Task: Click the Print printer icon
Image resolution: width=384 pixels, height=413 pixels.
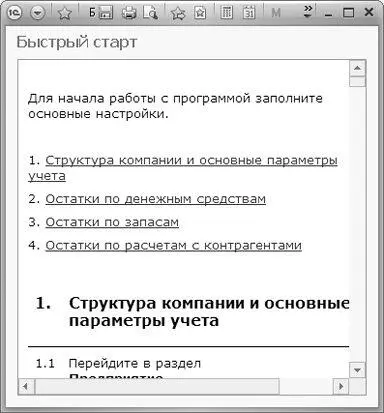Action: 129,13
